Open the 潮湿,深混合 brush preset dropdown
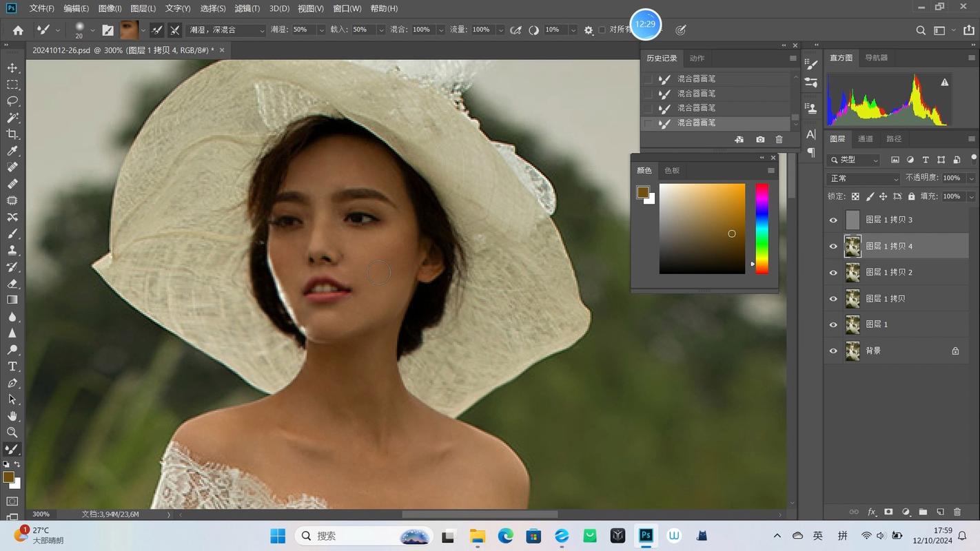The height and width of the screenshot is (551, 980). coord(227,30)
